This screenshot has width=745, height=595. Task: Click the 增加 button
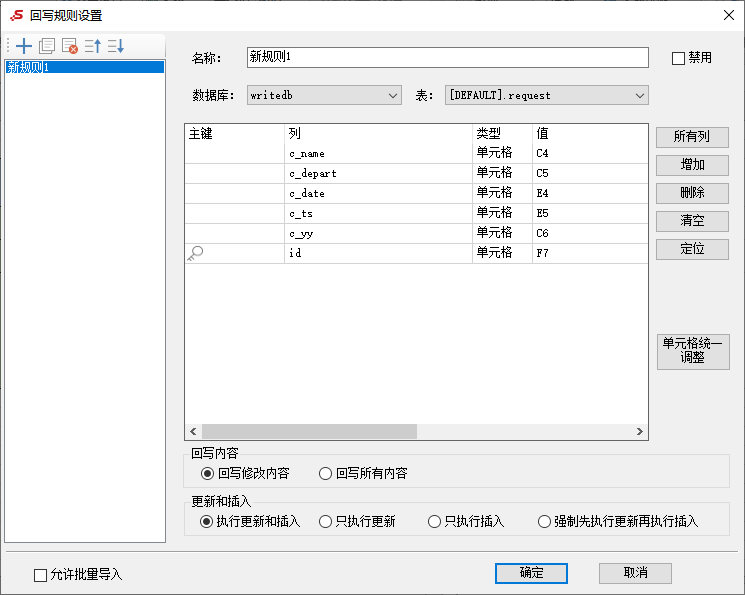point(692,165)
